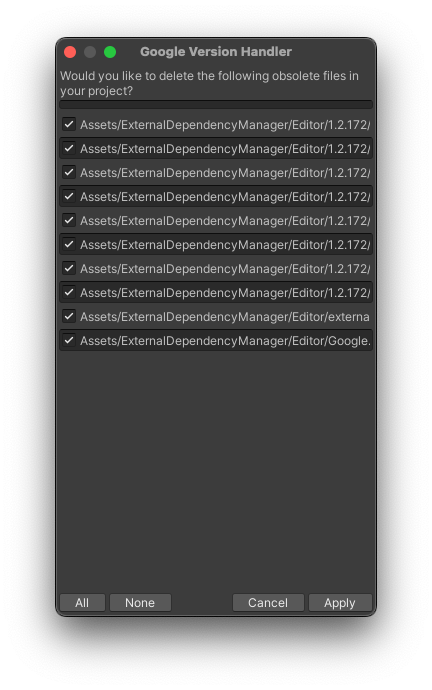
Task: Toggle the seventh 1.2.172 file checkbox
Action: [69, 268]
